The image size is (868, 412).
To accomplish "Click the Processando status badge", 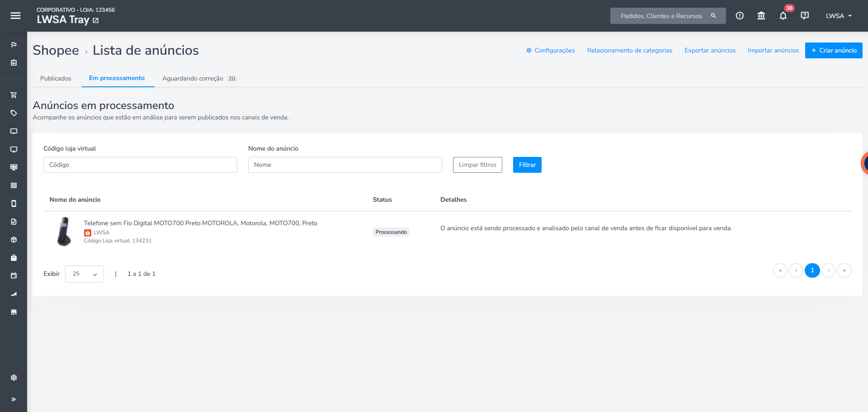I will [391, 232].
